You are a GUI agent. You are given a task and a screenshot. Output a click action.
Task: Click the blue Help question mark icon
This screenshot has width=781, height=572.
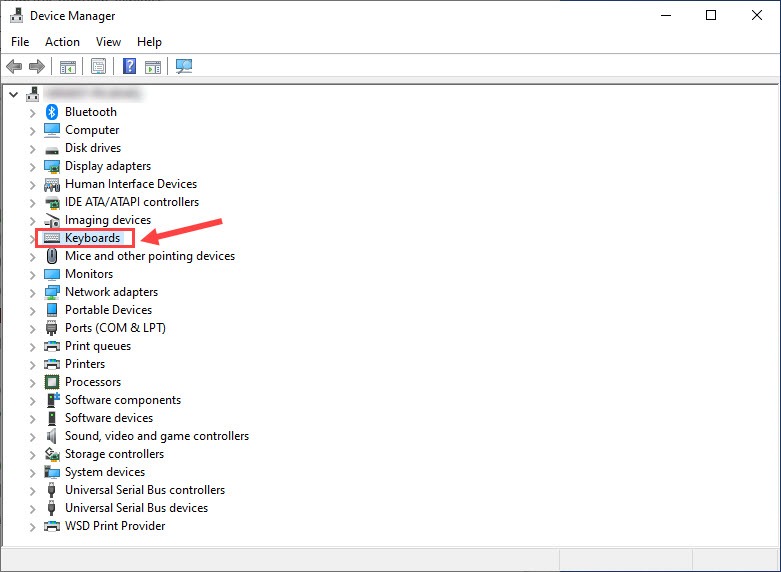point(129,67)
